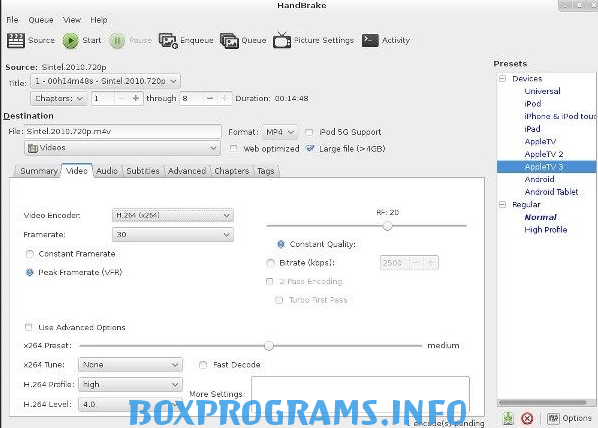Select the High Profile preset
This screenshot has width=598, height=428.
tap(546, 230)
